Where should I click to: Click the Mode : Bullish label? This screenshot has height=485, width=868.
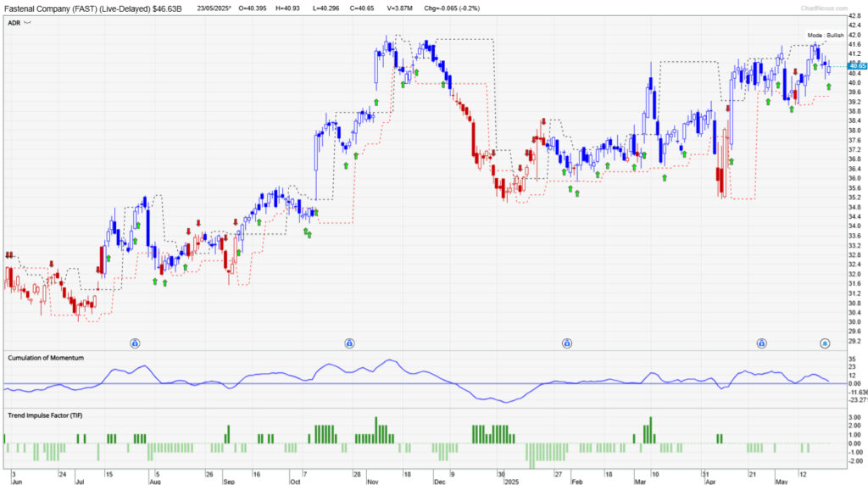(x=826, y=36)
